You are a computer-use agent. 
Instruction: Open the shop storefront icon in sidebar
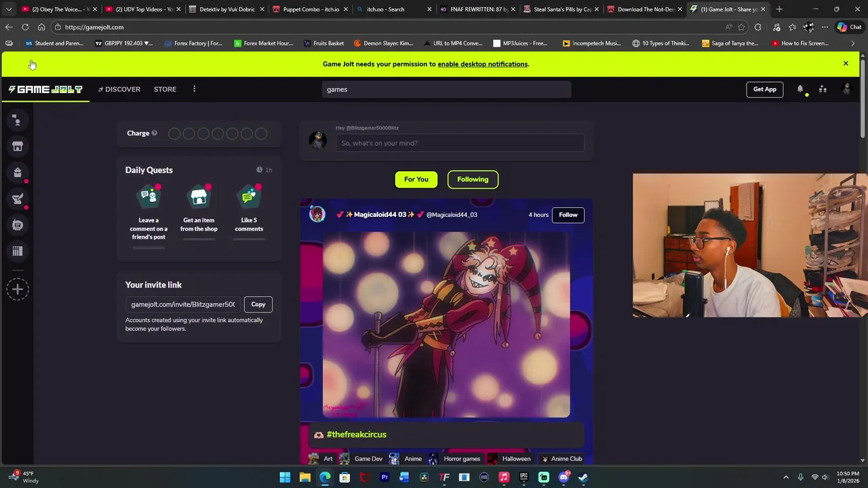pos(18,146)
